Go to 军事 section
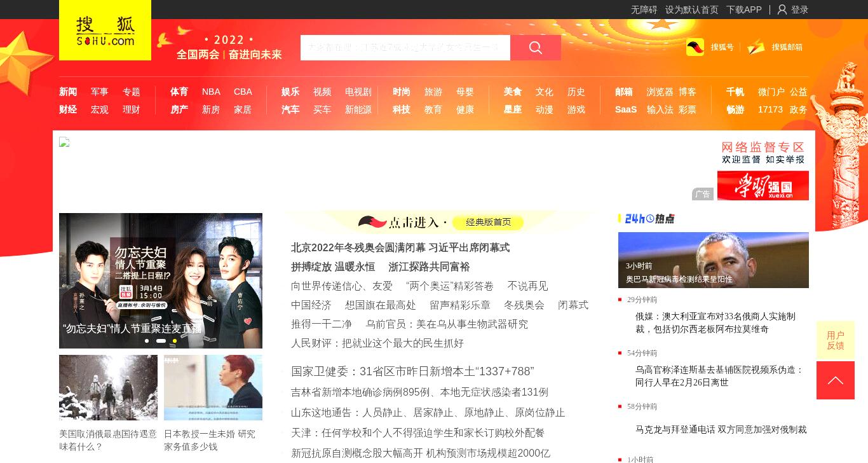The image size is (868, 463). [x=100, y=92]
